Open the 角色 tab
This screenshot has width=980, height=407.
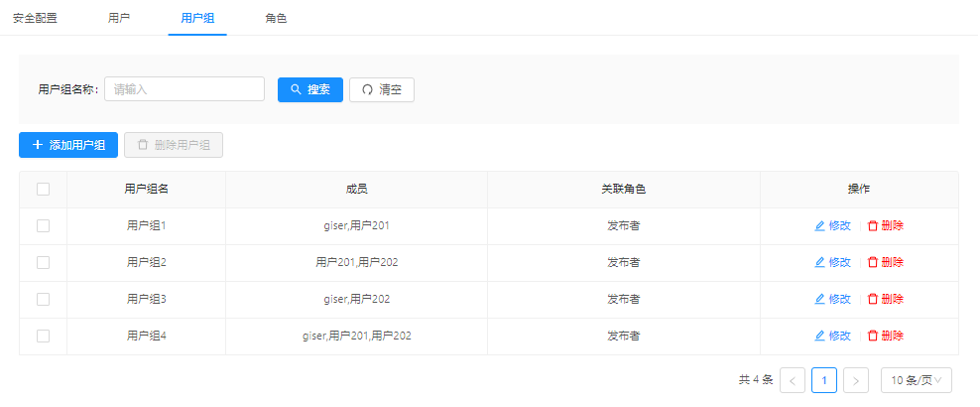277,18
